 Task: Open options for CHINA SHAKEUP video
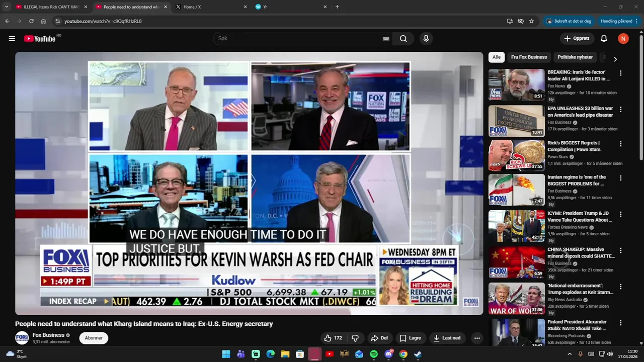point(620,250)
